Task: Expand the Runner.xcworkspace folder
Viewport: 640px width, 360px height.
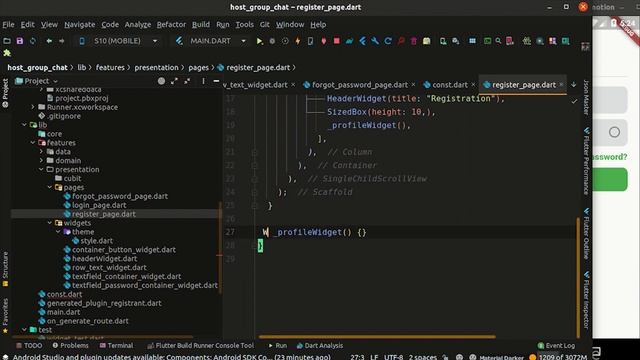Action: tap(33, 107)
